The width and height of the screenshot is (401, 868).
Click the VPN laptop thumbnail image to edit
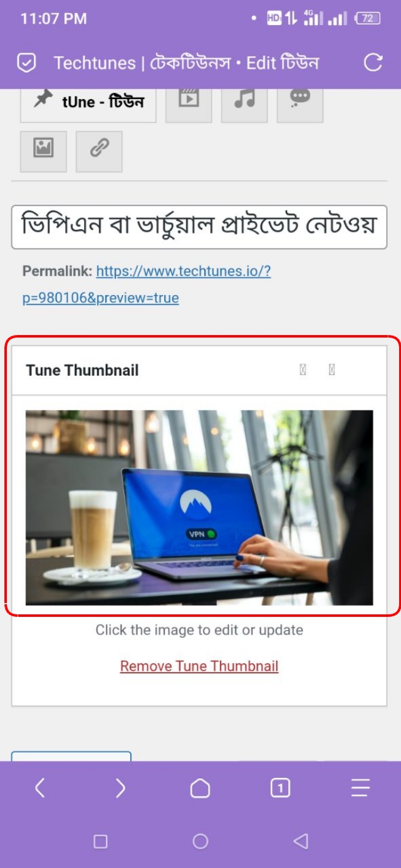tap(199, 507)
